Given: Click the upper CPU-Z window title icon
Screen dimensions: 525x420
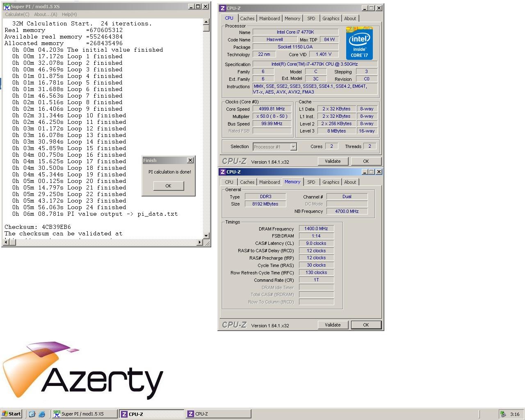Looking at the screenshot, I should pyautogui.click(x=222, y=8).
